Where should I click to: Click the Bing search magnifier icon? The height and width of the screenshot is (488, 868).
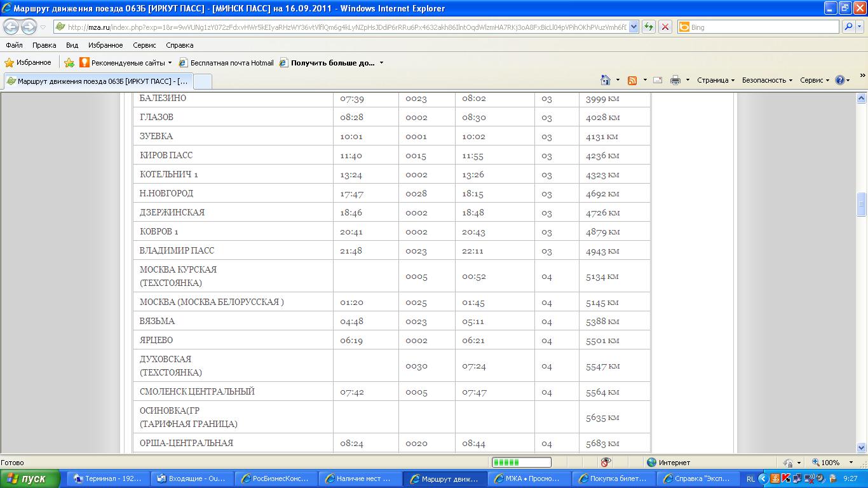click(848, 27)
